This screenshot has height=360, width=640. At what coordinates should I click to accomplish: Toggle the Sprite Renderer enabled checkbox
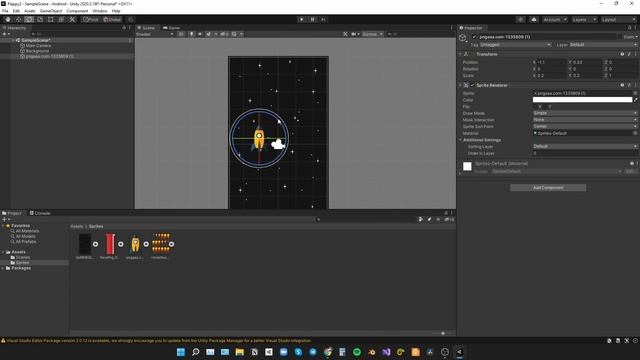[x=473, y=85]
